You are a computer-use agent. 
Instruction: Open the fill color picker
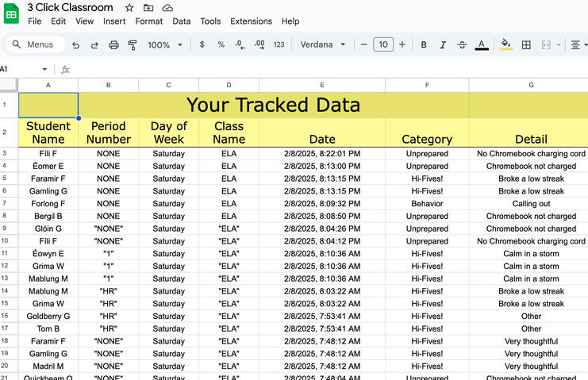click(x=505, y=45)
